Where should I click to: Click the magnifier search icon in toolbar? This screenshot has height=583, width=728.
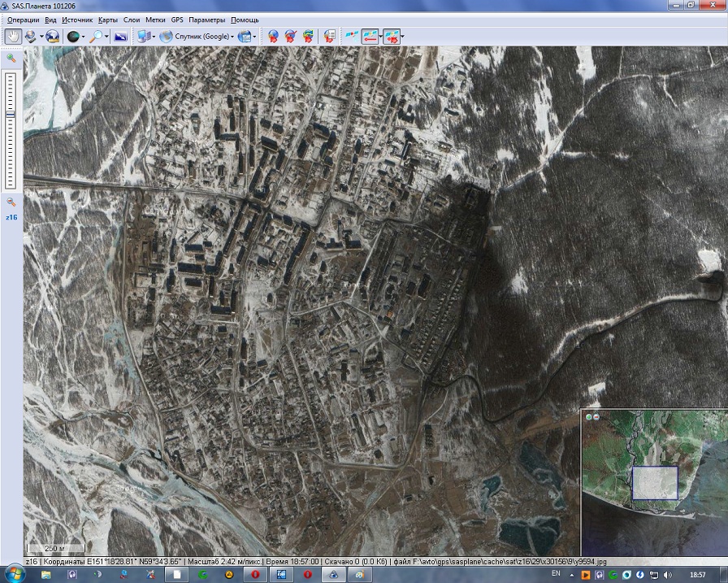(96, 36)
